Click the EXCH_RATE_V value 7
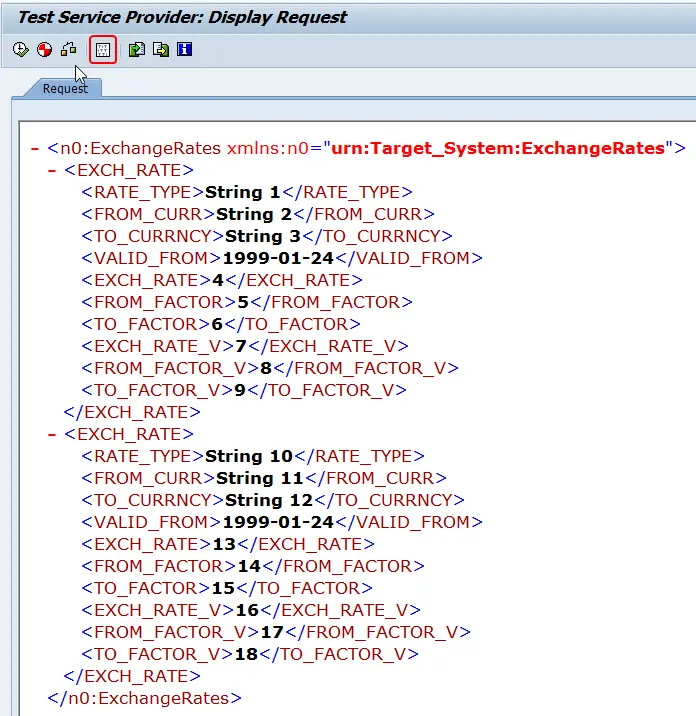Image resolution: width=696 pixels, height=716 pixels. click(x=241, y=346)
